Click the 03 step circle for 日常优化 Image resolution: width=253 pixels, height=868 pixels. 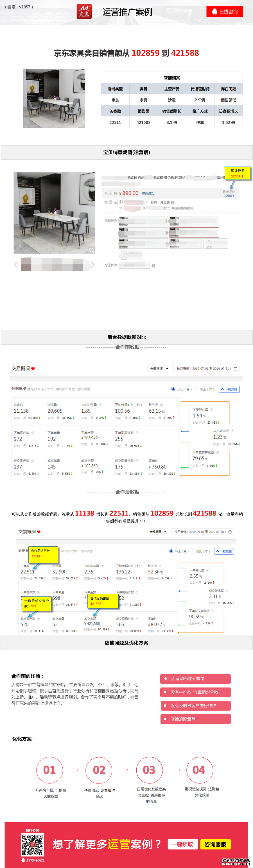149,770
